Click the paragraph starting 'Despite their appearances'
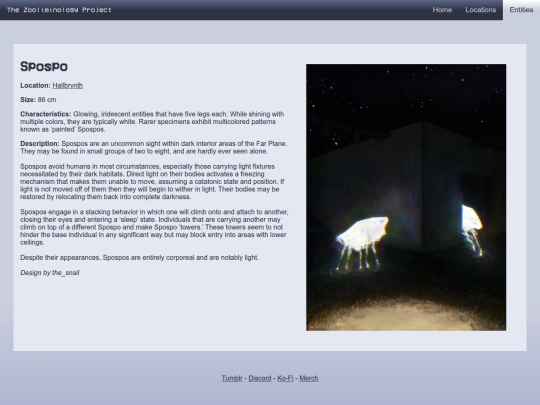Viewport: 540px width, 405px height. point(139,258)
